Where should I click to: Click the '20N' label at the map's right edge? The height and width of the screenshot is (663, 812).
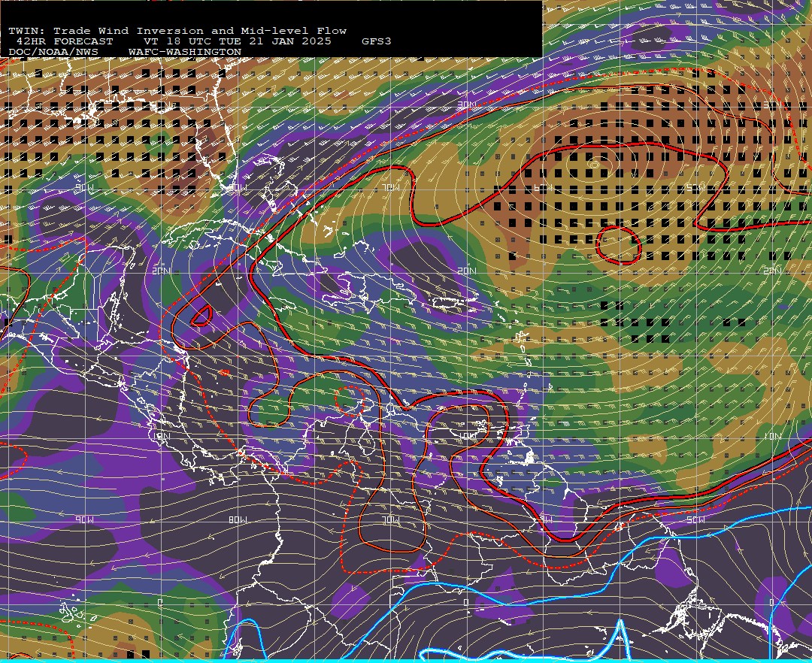tap(771, 271)
